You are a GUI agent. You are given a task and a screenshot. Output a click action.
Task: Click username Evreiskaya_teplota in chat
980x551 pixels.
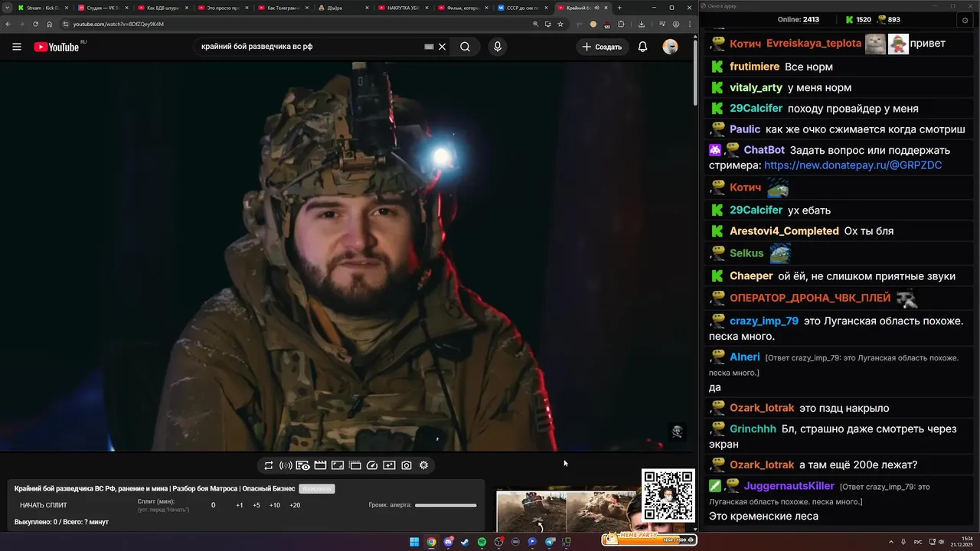point(814,44)
